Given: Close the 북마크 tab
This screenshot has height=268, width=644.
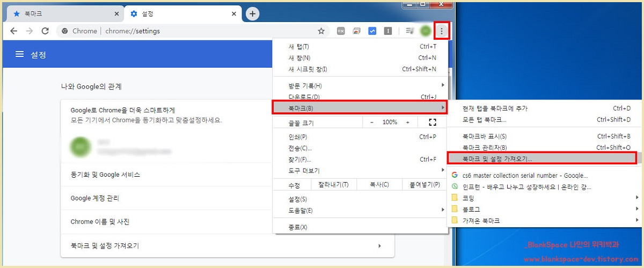Looking at the screenshot, I should 117,13.
